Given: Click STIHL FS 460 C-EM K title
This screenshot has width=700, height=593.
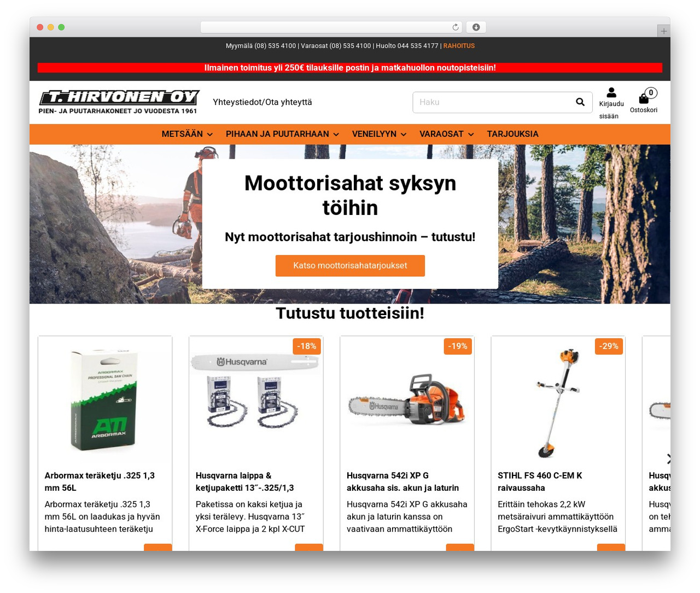Looking at the screenshot, I should 540,481.
